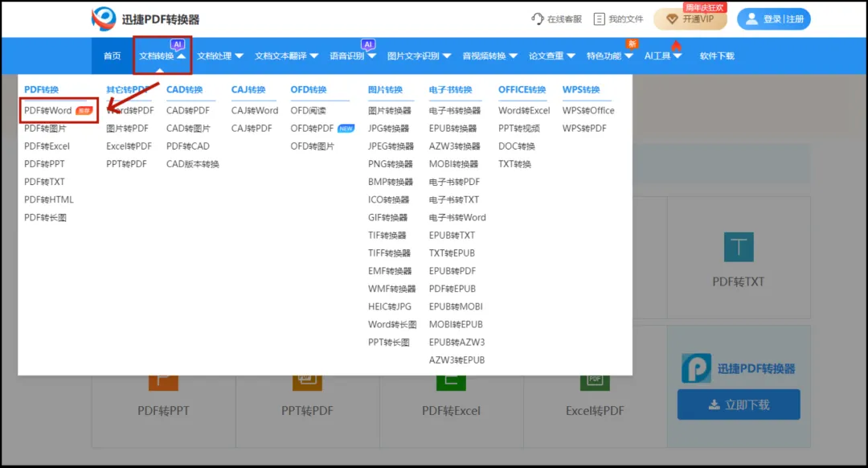Select PDF转PPT in the dropdown menu
Screen dimensions: 868x468
pyautogui.click(x=44, y=164)
